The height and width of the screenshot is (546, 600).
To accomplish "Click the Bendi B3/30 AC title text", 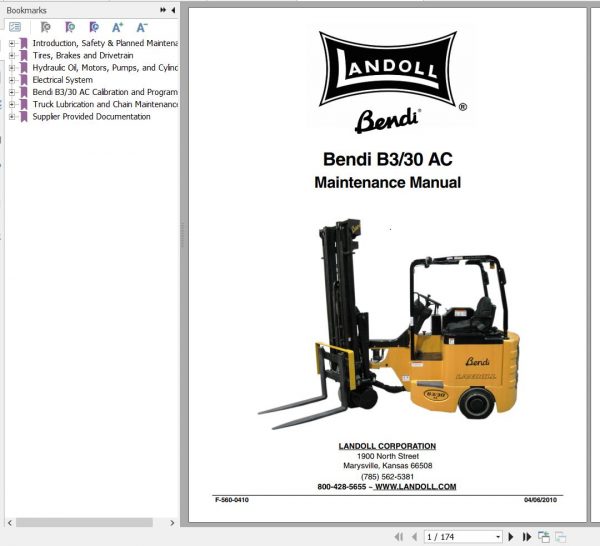I will pos(388,160).
